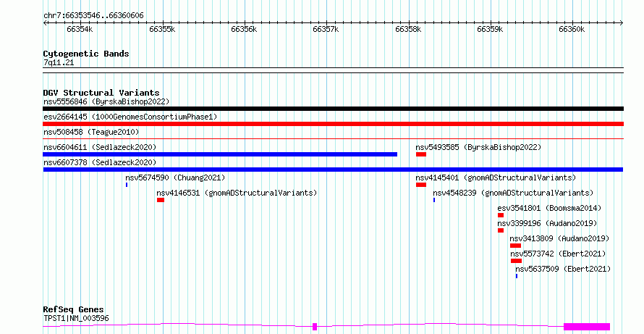Open nsv5493585 (ByrskaBishop2022) label
The width and height of the screenshot is (644, 334).
[478, 147]
